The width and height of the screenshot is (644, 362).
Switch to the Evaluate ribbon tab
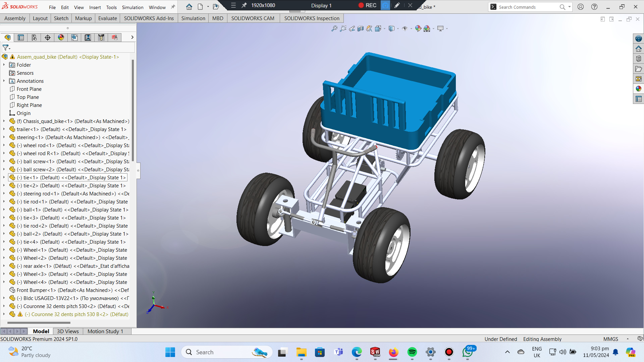click(x=108, y=18)
